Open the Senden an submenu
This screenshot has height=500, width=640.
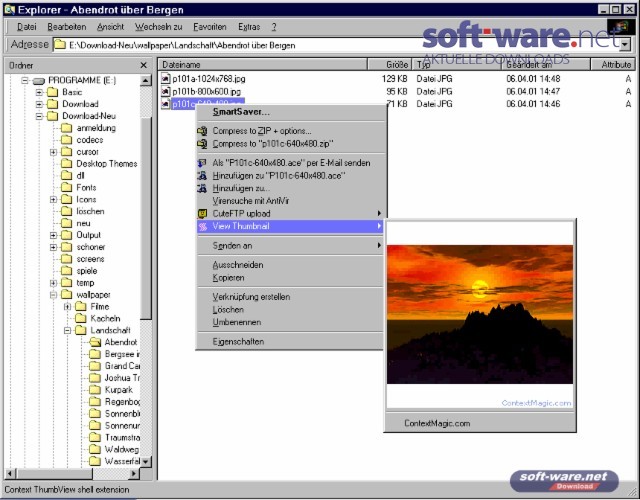pos(290,245)
